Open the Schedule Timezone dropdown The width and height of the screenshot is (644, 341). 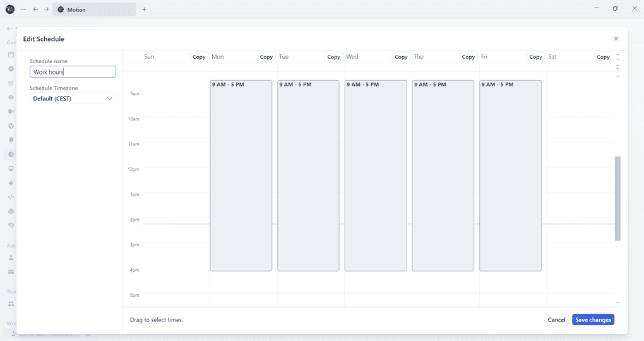pyautogui.click(x=73, y=99)
